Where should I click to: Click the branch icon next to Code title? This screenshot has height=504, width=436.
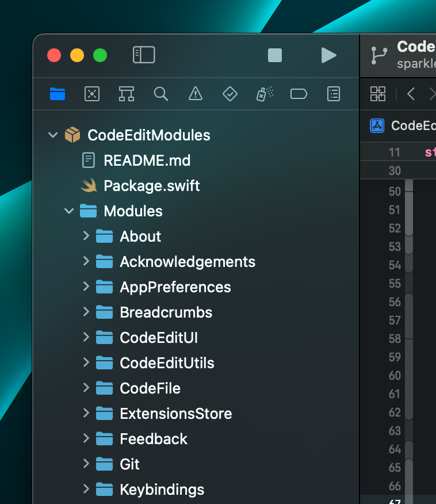click(378, 55)
